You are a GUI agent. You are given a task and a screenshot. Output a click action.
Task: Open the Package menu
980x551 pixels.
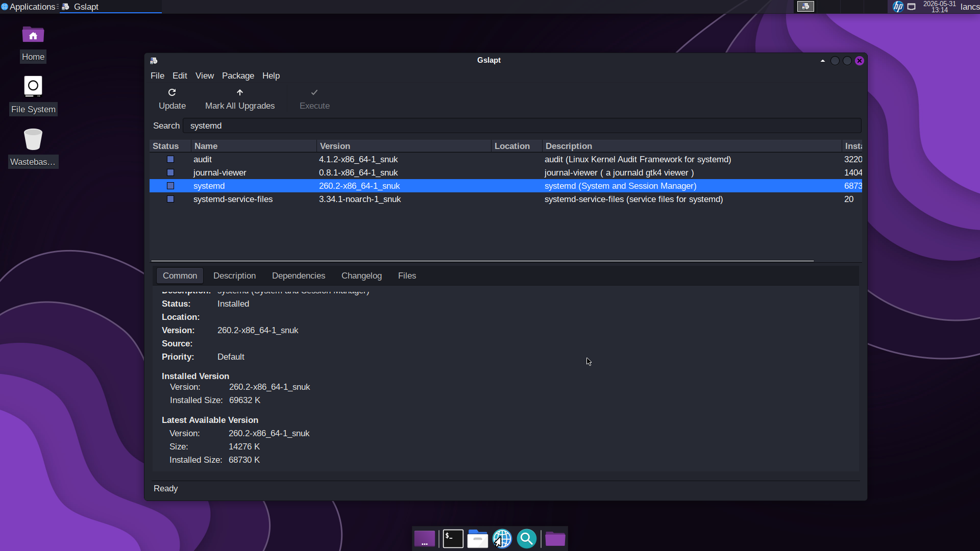tap(238, 76)
